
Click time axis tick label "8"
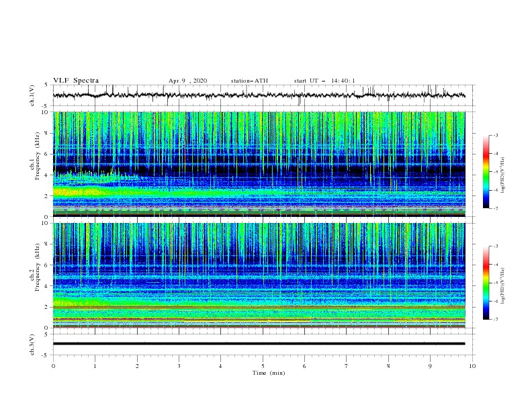388,366
